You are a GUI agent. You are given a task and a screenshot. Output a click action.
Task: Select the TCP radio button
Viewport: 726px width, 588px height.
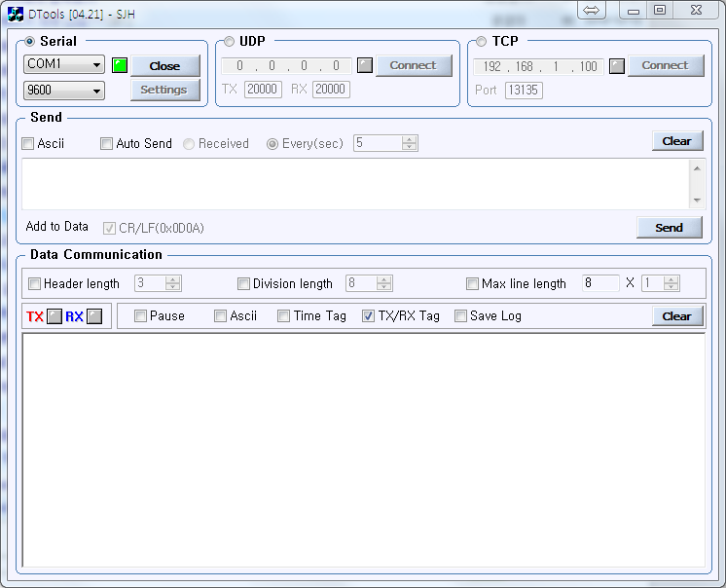[482, 42]
